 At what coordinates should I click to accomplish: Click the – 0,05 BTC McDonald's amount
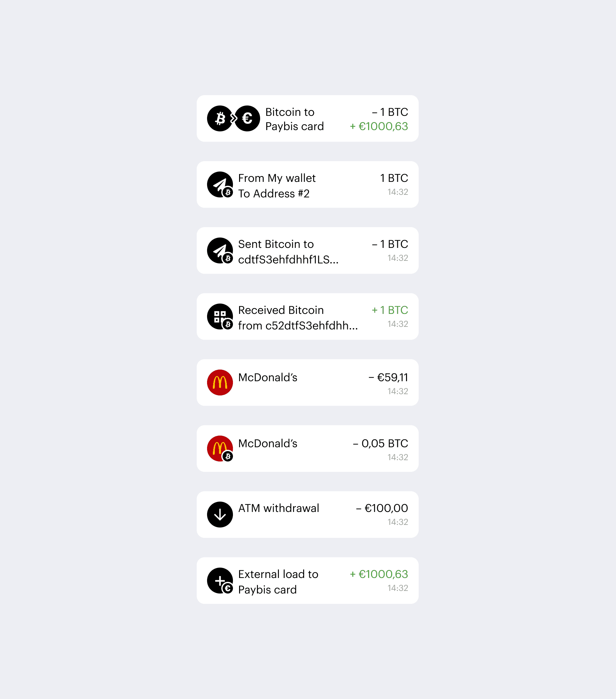tap(380, 444)
